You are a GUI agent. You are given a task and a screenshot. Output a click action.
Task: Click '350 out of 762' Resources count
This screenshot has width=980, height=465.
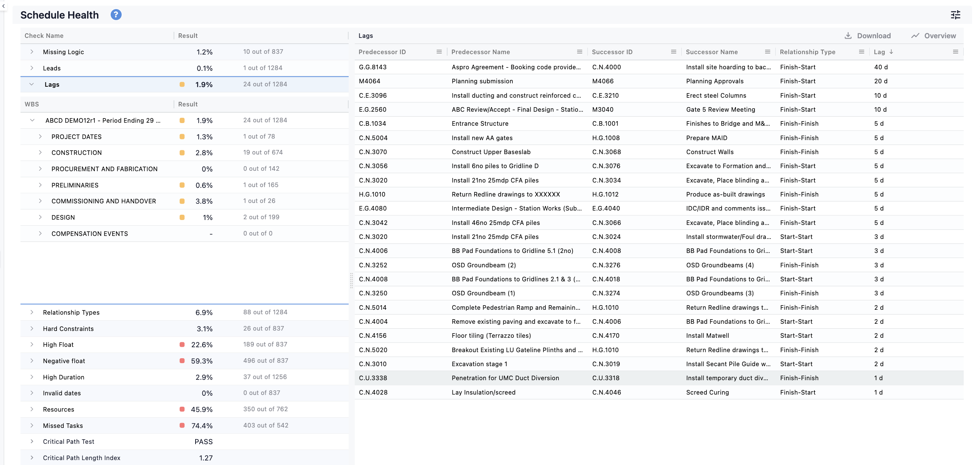point(266,409)
